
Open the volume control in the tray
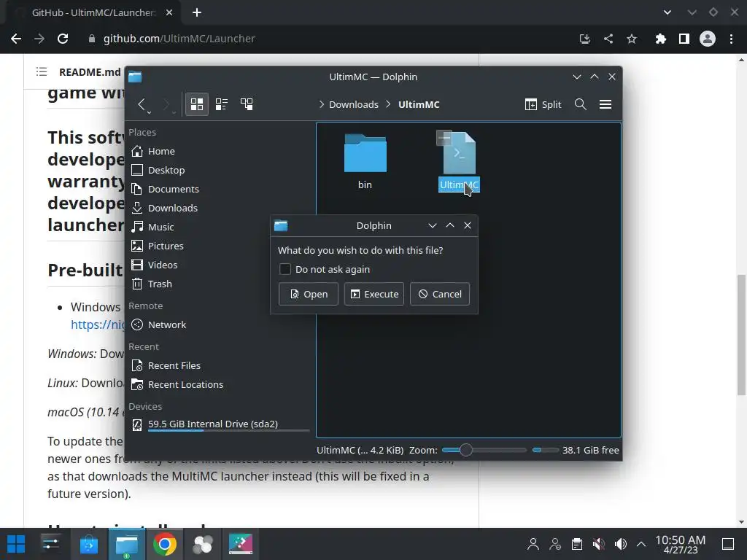point(620,544)
